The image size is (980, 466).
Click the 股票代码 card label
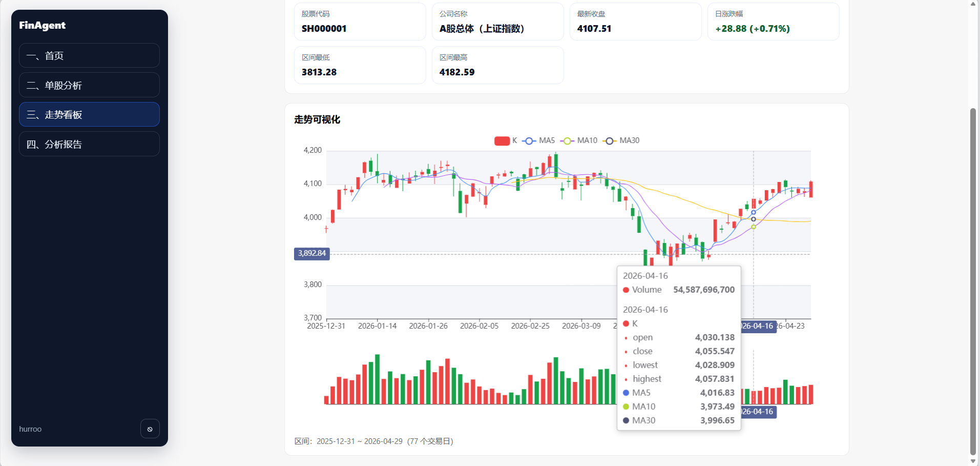(x=316, y=14)
